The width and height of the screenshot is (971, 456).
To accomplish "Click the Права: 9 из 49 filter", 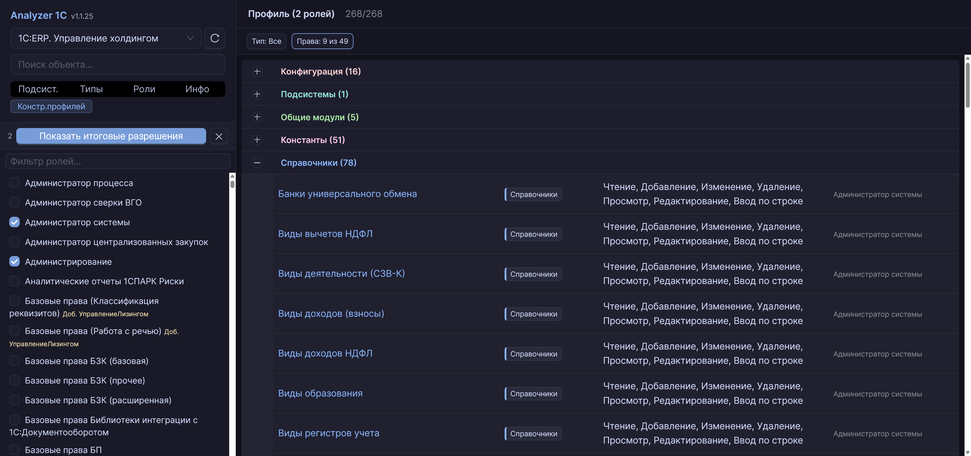I will point(322,41).
